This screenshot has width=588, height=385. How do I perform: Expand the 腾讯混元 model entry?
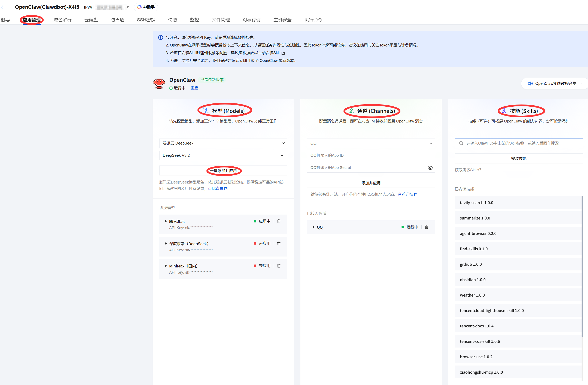pos(166,221)
